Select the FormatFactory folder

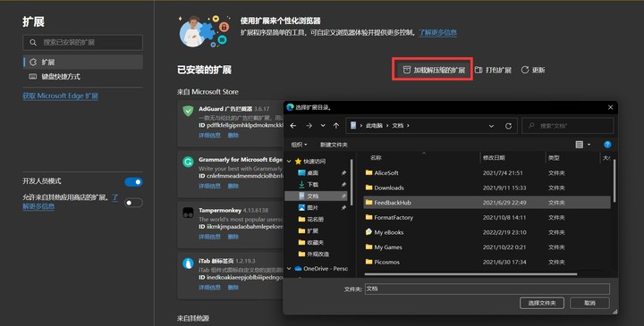point(487,217)
